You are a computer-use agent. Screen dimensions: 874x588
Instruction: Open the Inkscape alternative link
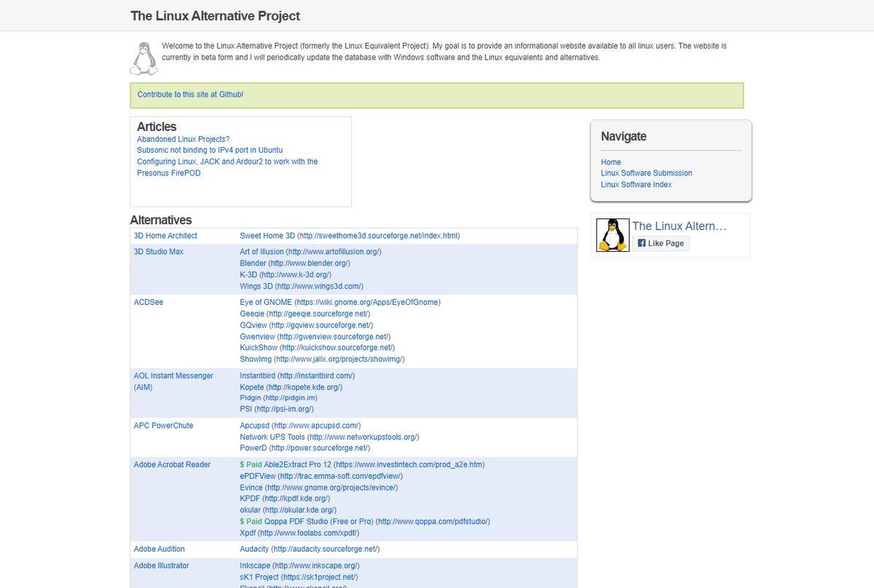click(255, 565)
